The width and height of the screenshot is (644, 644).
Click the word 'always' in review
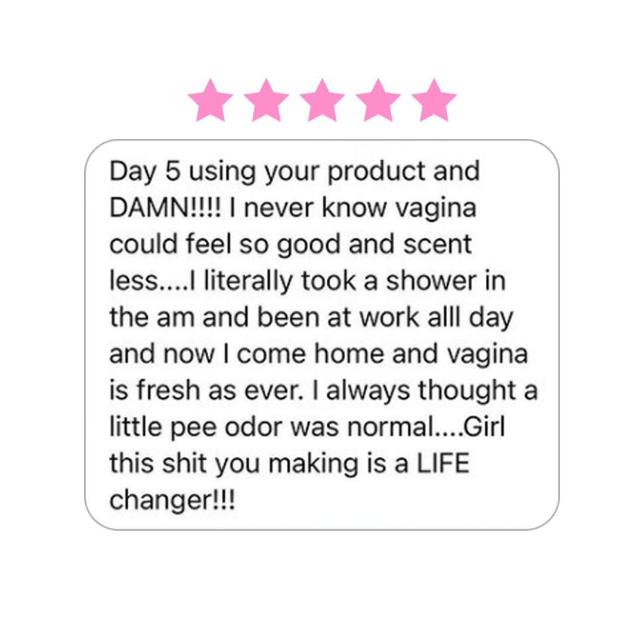367,391
